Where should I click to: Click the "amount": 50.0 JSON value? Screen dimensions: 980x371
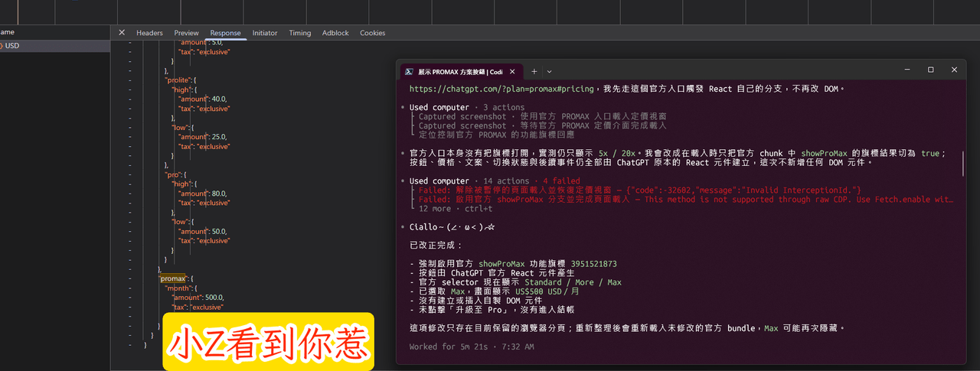202,231
